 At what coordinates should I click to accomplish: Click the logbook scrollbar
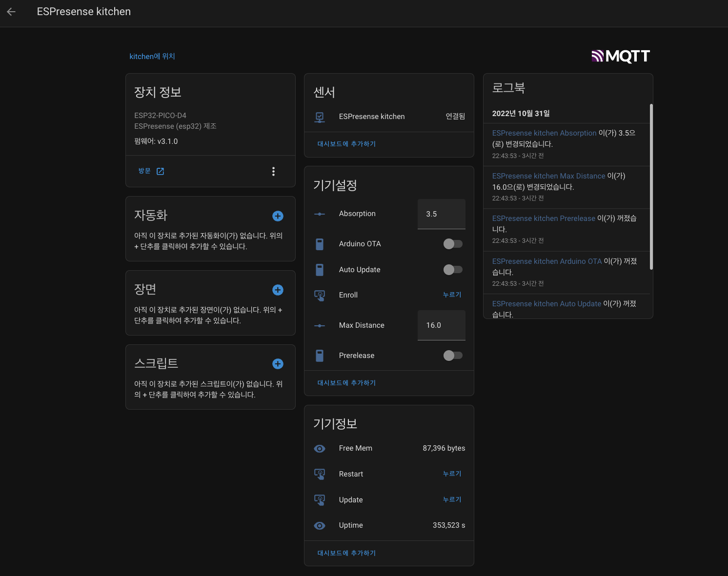coord(651,186)
